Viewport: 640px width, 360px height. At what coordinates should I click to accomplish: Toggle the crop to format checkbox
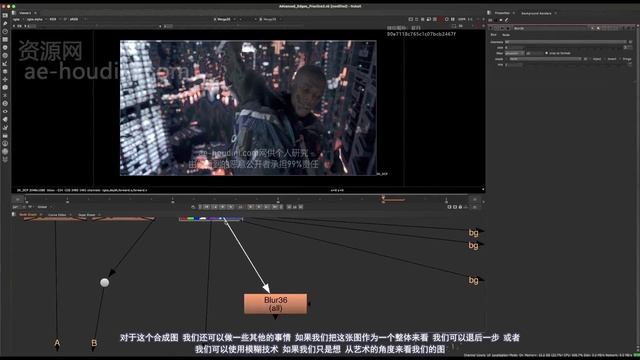(547, 53)
